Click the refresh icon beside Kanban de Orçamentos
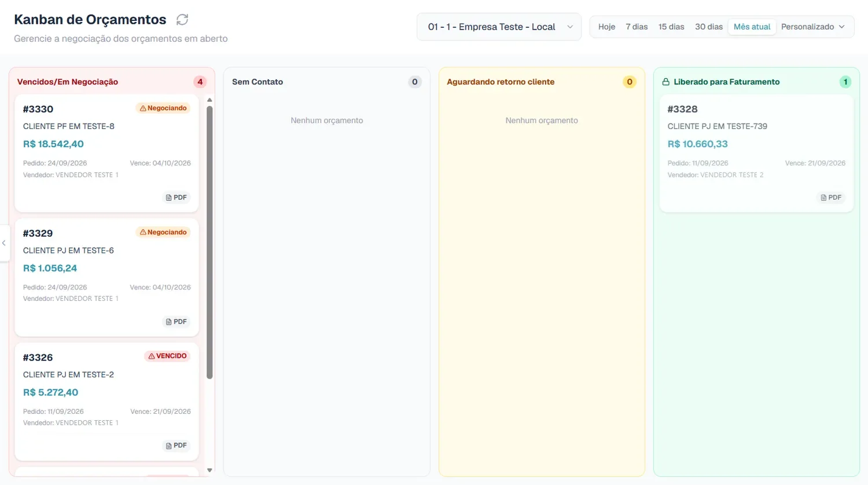 tap(182, 20)
